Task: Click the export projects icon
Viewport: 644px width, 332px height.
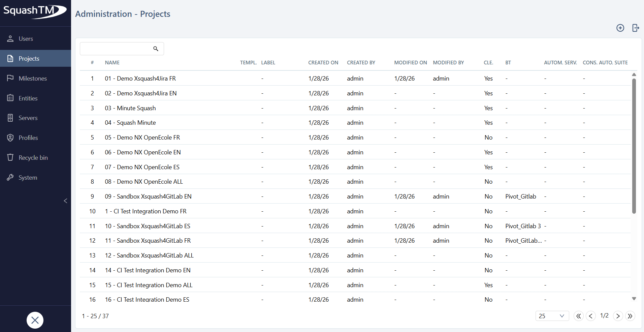Action: (x=636, y=28)
